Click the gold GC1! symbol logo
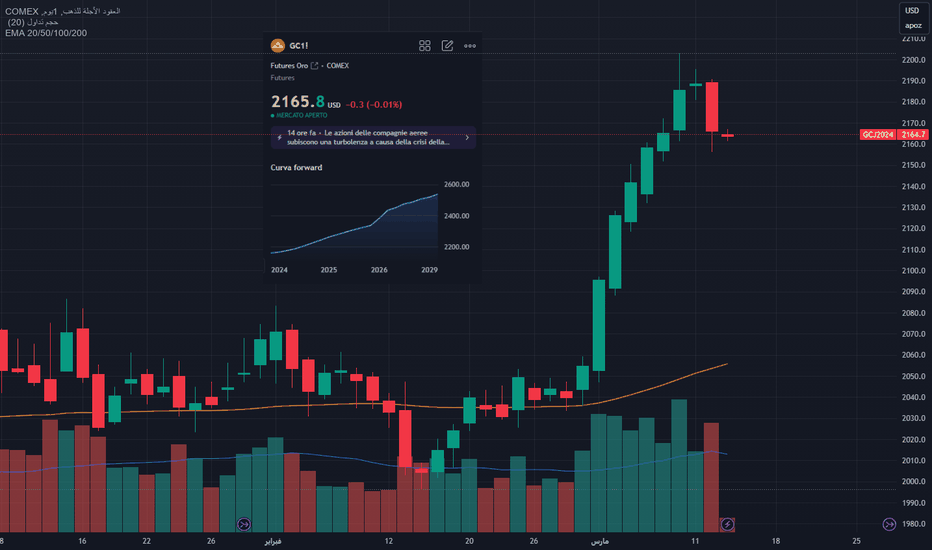932x550 pixels. 278,46
